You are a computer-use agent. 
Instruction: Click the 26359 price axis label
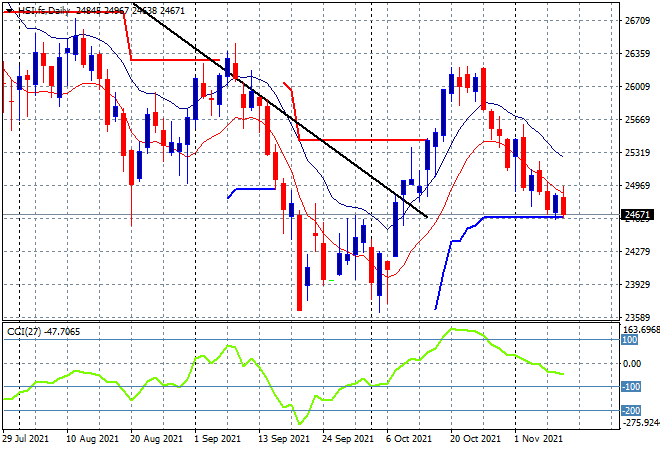(637, 53)
